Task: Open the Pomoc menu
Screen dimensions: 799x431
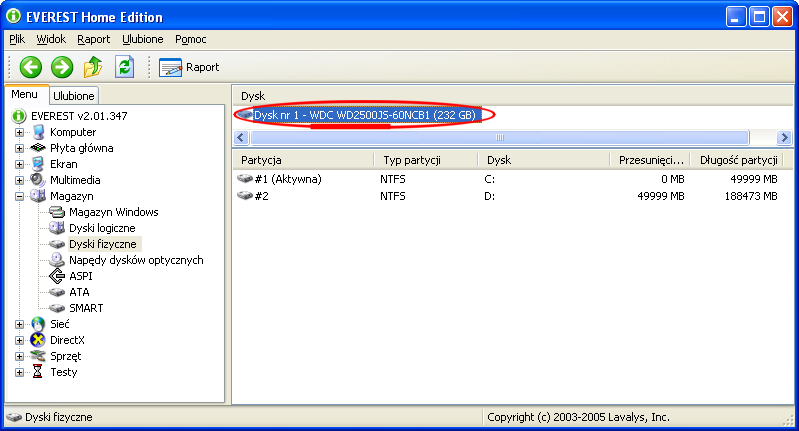Action: [191, 39]
